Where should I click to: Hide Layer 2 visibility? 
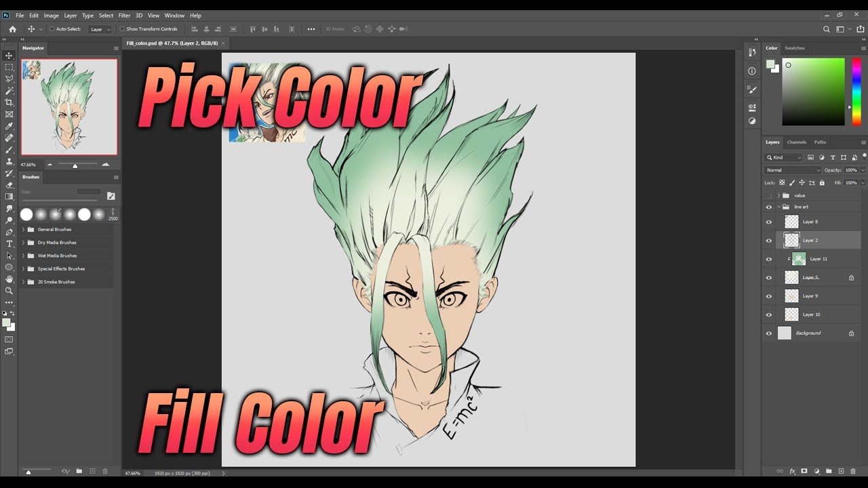tap(768, 240)
